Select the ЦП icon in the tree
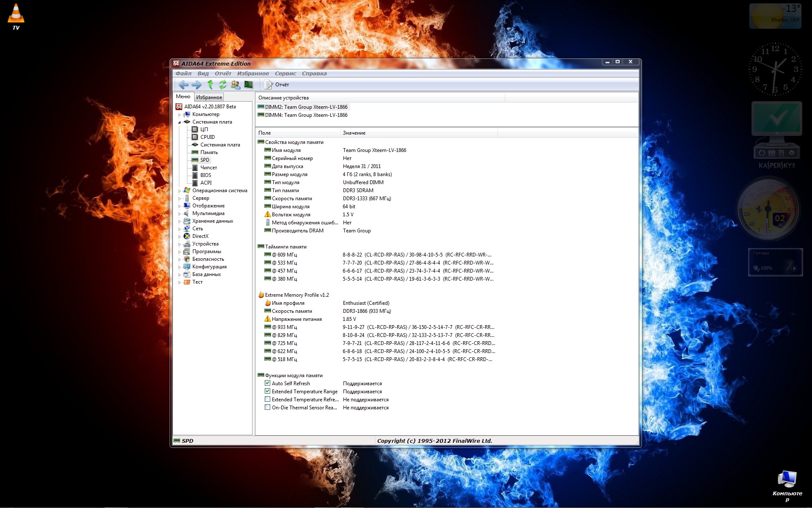Screen dimensions: 812x508 click(x=195, y=130)
